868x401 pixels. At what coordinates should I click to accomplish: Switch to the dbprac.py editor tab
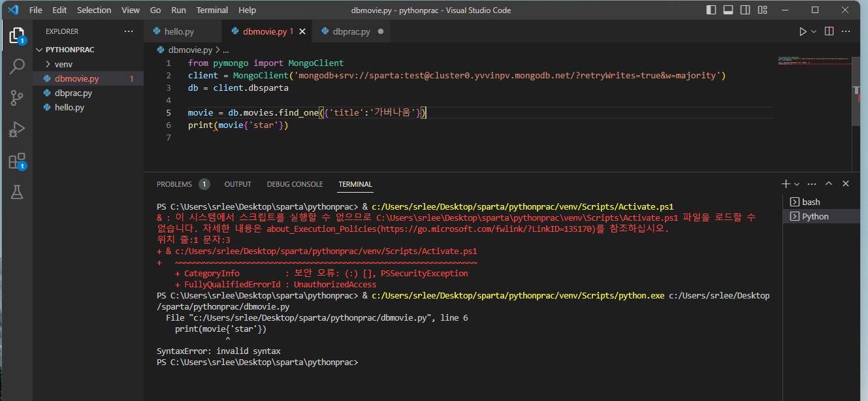(x=351, y=31)
